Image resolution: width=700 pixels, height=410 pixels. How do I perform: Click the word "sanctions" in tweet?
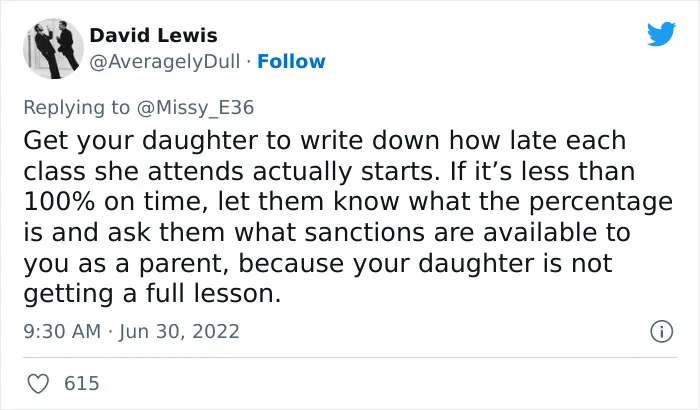coord(364,233)
